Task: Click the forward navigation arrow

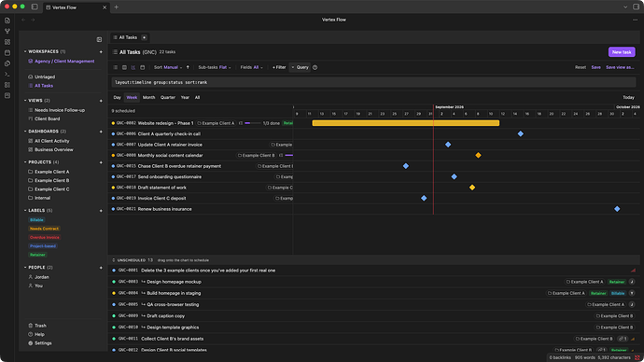Action: (33, 20)
